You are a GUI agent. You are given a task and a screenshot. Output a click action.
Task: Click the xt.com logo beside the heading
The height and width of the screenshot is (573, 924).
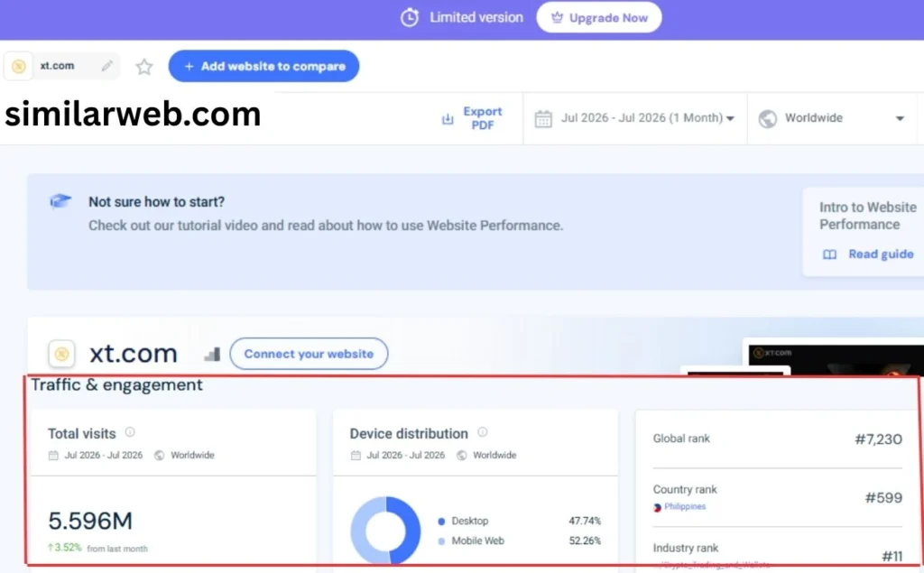coord(61,354)
